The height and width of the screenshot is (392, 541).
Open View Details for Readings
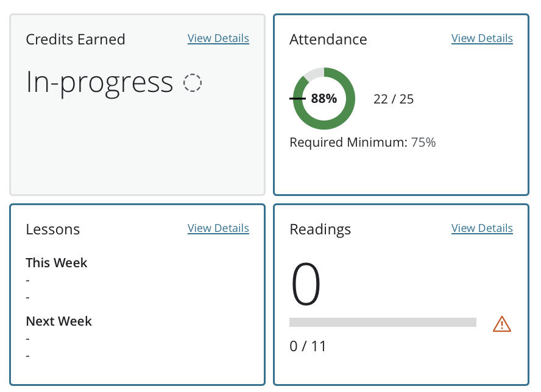pyautogui.click(x=482, y=228)
